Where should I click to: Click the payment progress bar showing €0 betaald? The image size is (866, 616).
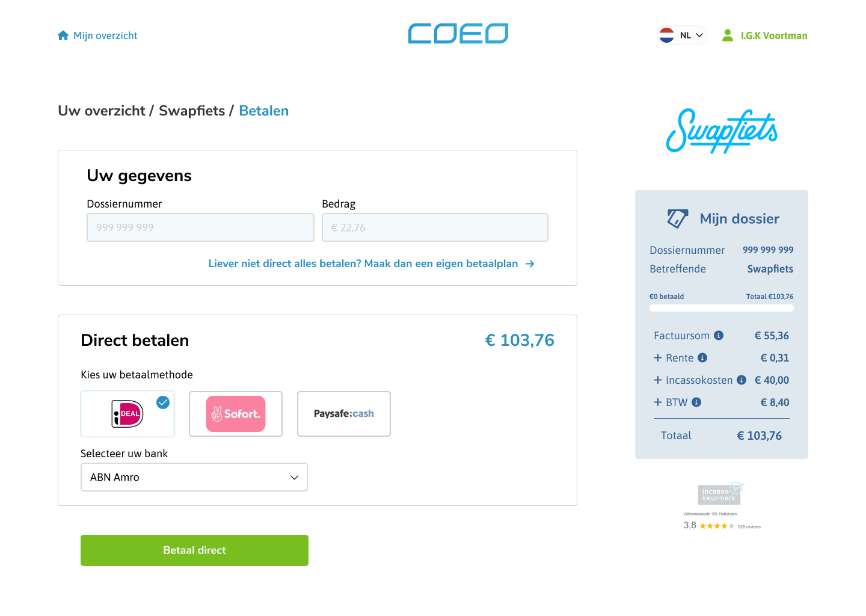pos(721,307)
